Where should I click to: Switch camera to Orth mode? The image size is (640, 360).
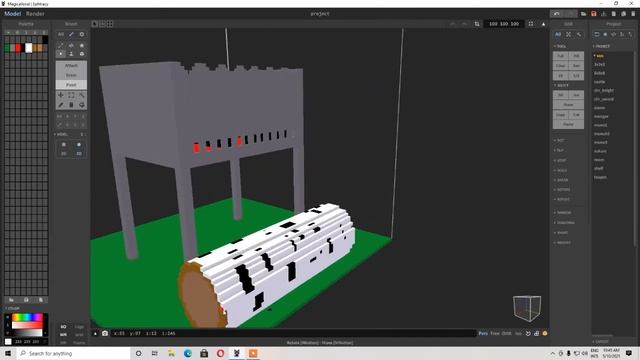(x=507, y=333)
